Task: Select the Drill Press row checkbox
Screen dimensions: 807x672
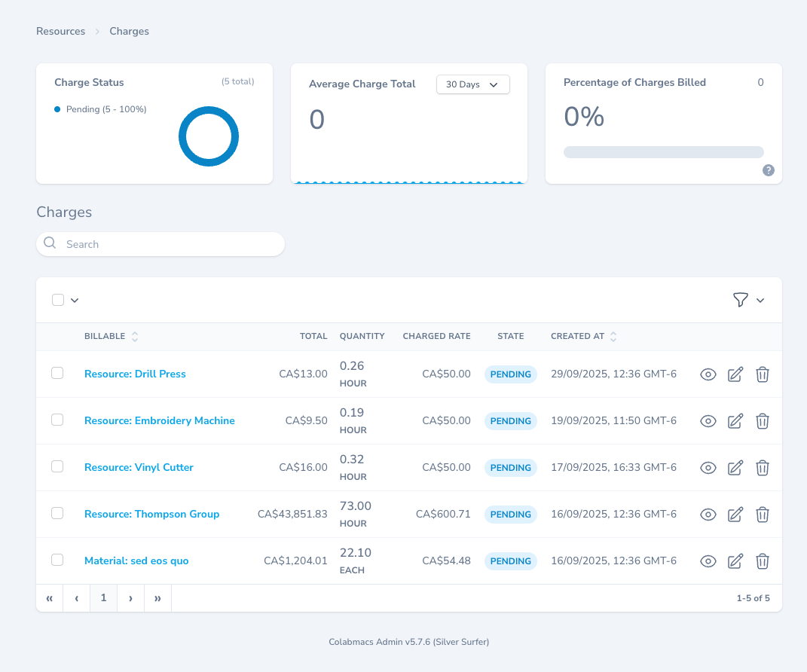Action: point(57,373)
